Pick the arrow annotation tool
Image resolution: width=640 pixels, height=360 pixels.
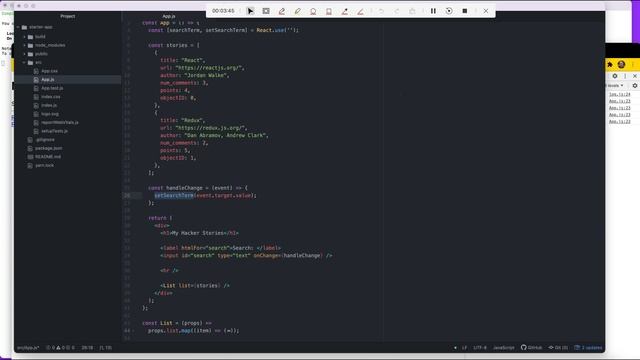[x=344, y=11]
